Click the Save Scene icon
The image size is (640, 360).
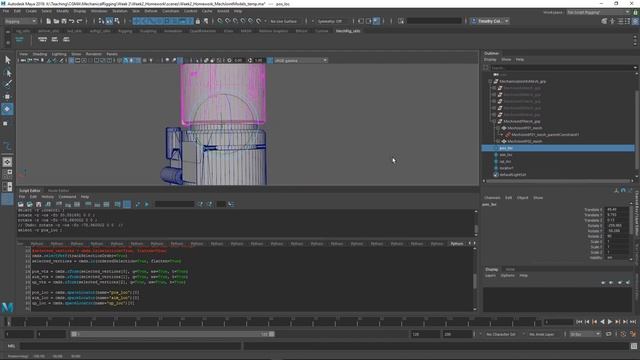pos(64,21)
